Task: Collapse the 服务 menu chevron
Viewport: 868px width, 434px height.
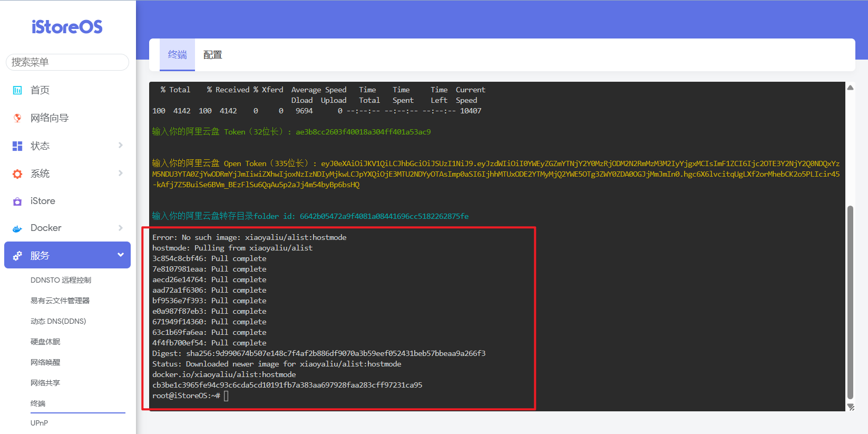Action: 121,255
